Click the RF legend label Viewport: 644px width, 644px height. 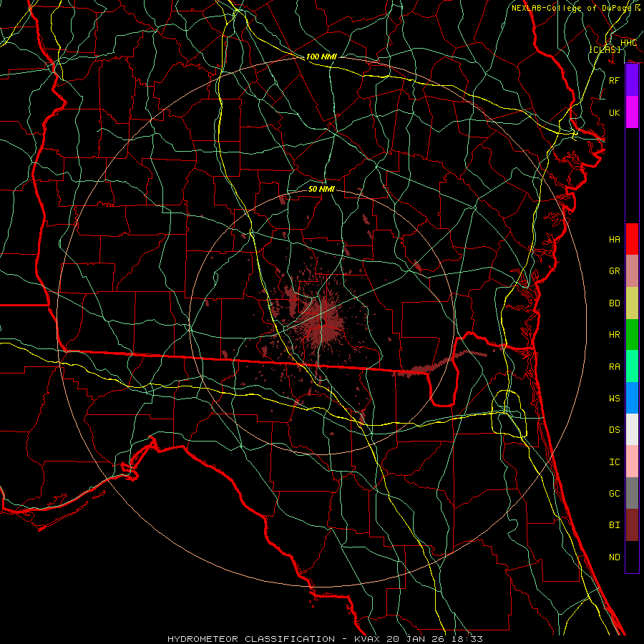tap(615, 80)
